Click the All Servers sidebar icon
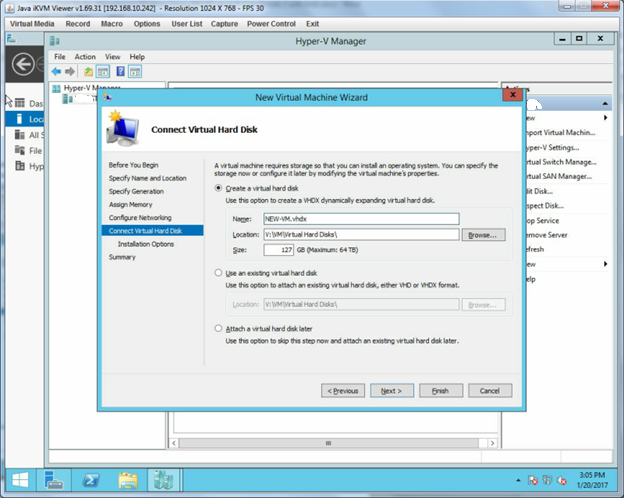Screen dimensions: 624x498 tap(20, 135)
